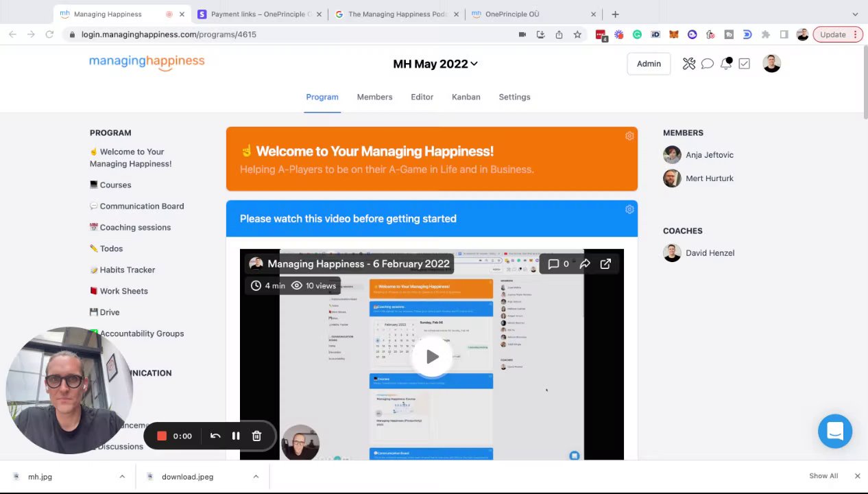Click the video share arrow icon

(x=585, y=264)
